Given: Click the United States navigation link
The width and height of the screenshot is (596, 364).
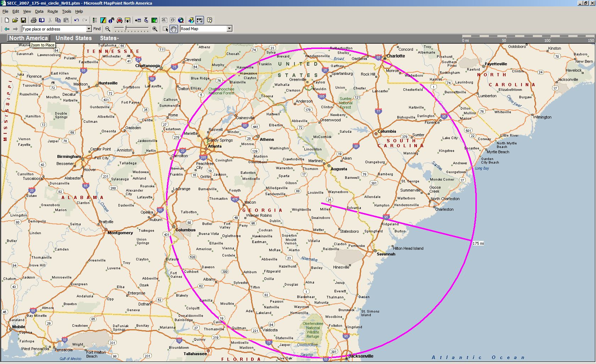Looking at the screenshot, I should 73,38.
